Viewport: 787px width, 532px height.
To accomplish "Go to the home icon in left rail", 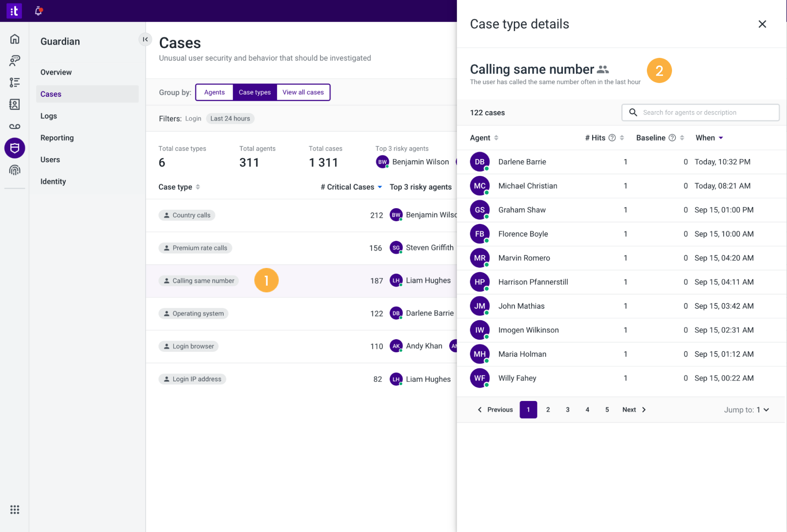I will tap(15, 39).
